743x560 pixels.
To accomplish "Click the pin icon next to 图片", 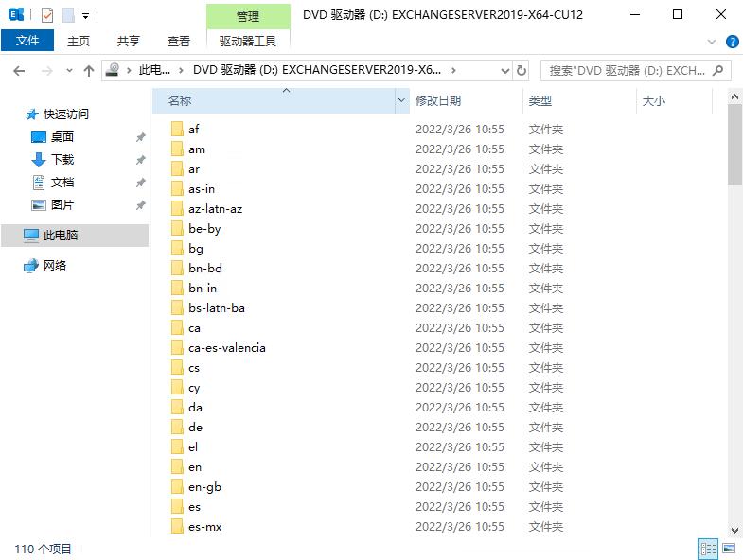I will (140, 205).
